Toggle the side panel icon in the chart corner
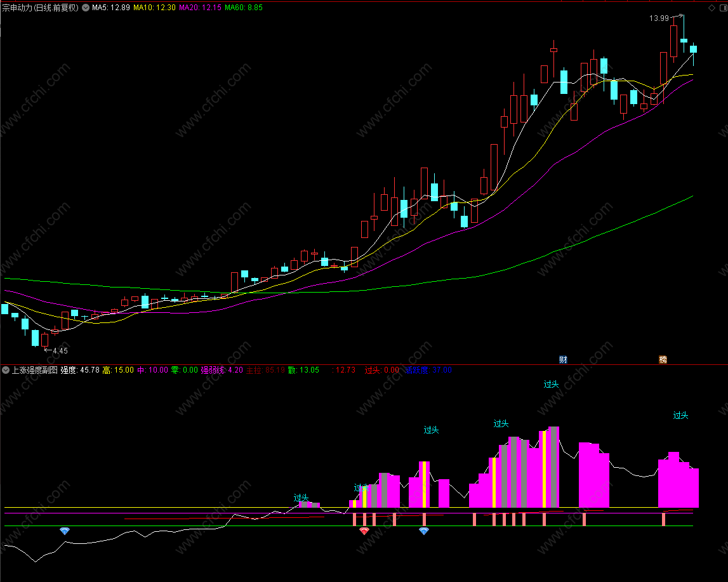 tap(724, 8)
